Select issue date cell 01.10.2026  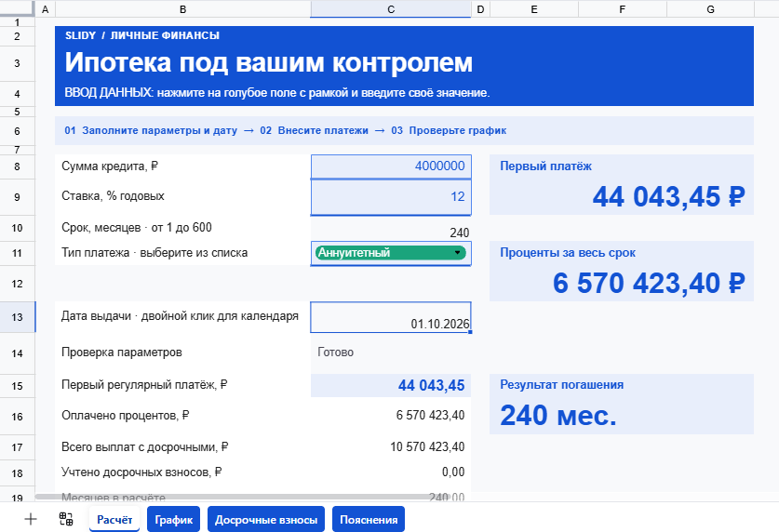[x=391, y=317]
